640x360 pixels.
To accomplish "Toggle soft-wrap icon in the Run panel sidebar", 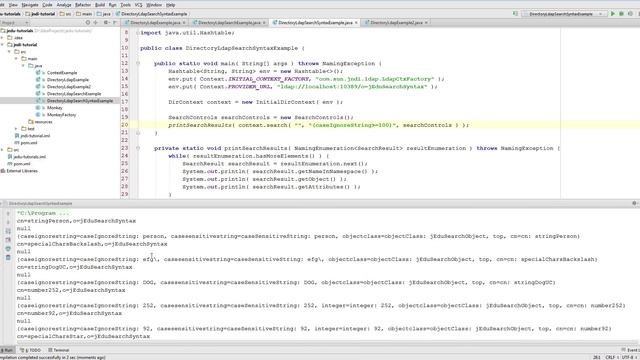I will 8,231.
